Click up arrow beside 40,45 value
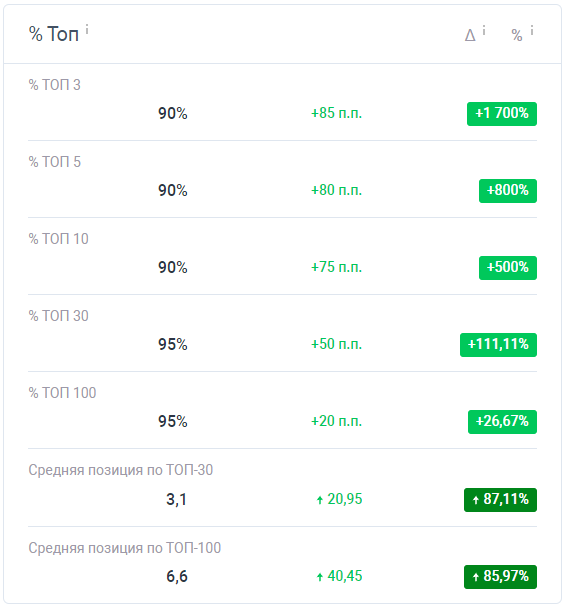The height and width of the screenshot is (612, 571). (x=320, y=576)
